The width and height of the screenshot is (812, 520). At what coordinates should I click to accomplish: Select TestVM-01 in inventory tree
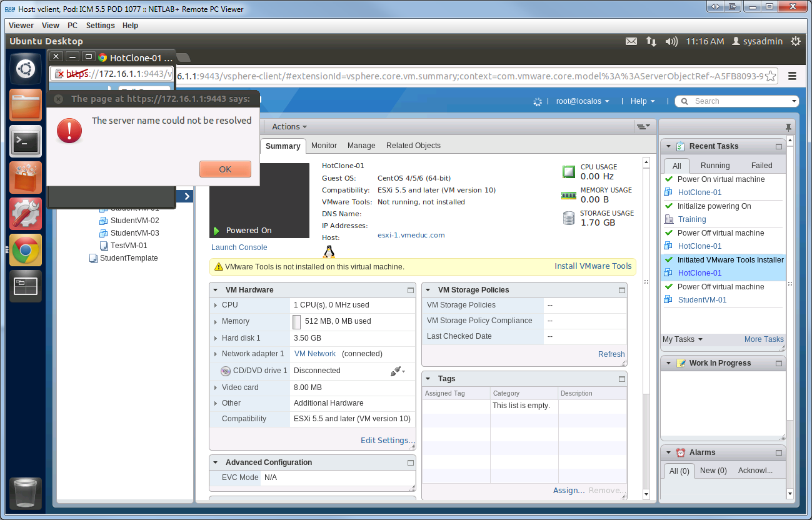click(129, 246)
